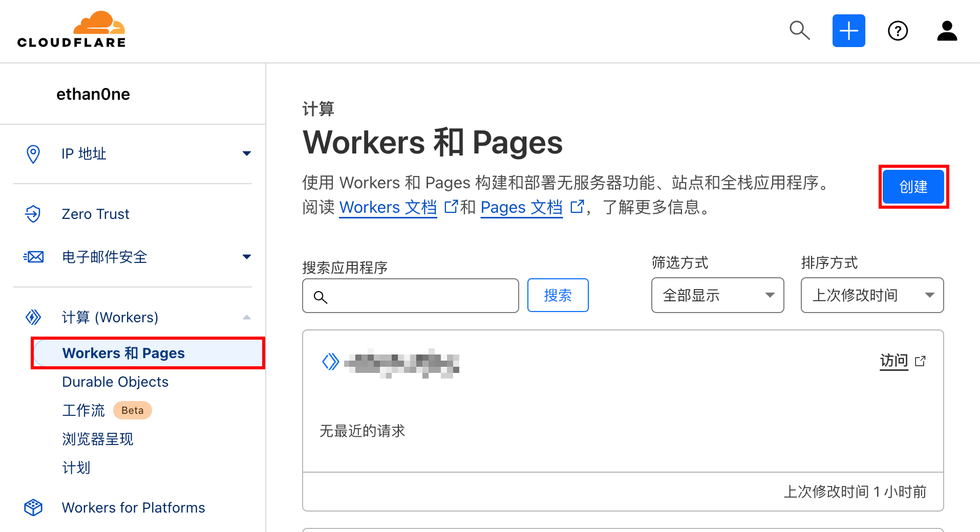The width and height of the screenshot is (980, 532).
Task: Click the 计算 breadcrumb label
Action: point(318,109)
